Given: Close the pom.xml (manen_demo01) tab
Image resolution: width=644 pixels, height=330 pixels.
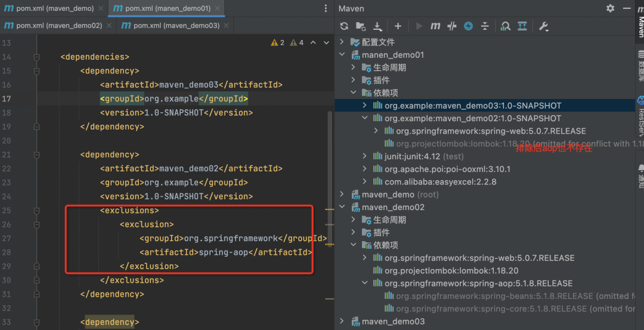Looking at the screenshot, I should [x=218, y=8].
